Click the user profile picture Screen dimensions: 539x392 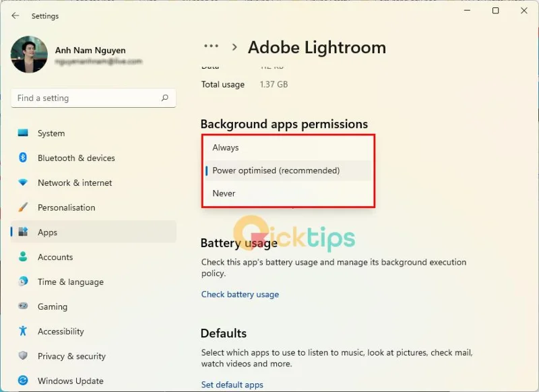(29, 55)
